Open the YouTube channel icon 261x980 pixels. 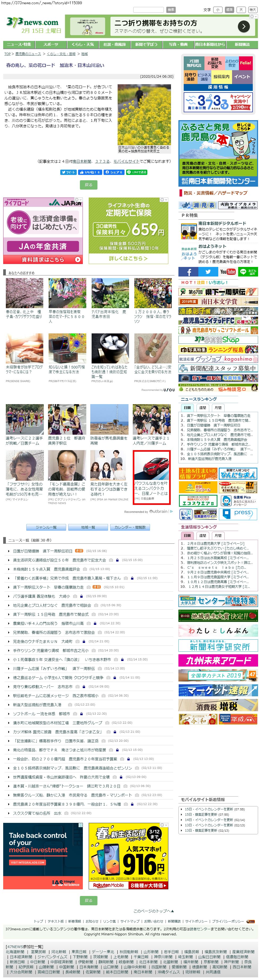228,272
